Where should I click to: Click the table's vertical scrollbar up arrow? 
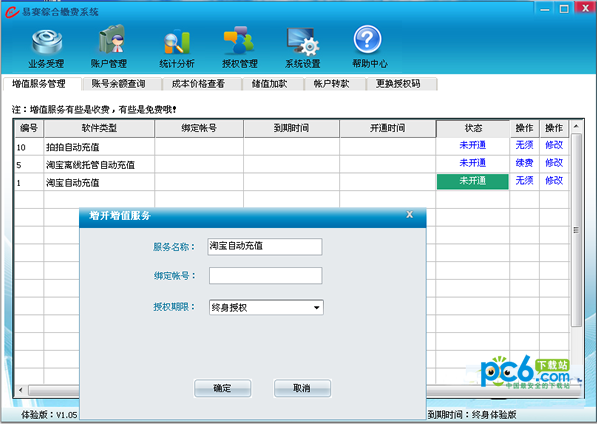coord(576,126)
